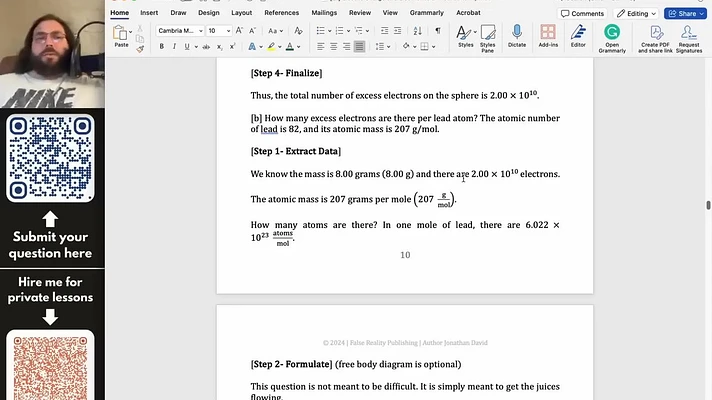Switch to the Design tab
The width and height of the screenshot is (712, 400).
(x=208, y=13)
